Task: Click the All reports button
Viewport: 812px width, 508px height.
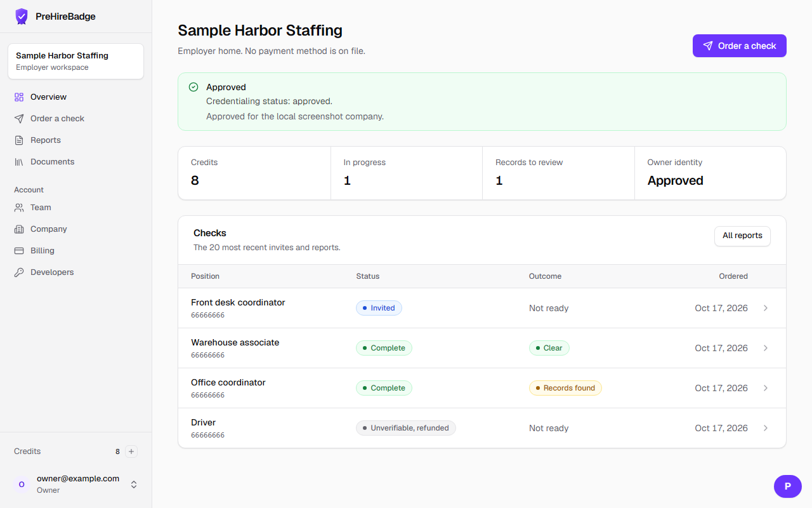Action: [x=742, y=236]
